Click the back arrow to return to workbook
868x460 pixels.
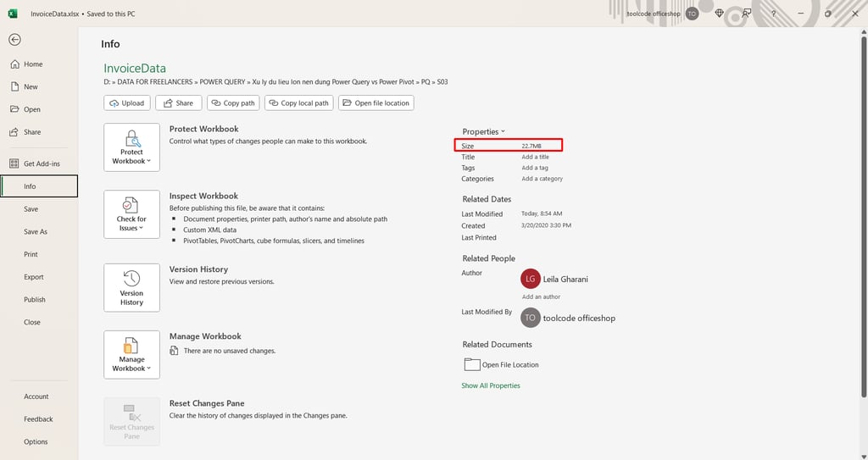[x=15, y=39]
